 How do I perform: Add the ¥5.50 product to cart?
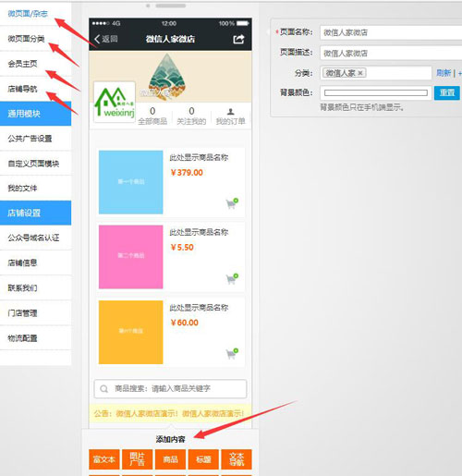click(232, 279)
